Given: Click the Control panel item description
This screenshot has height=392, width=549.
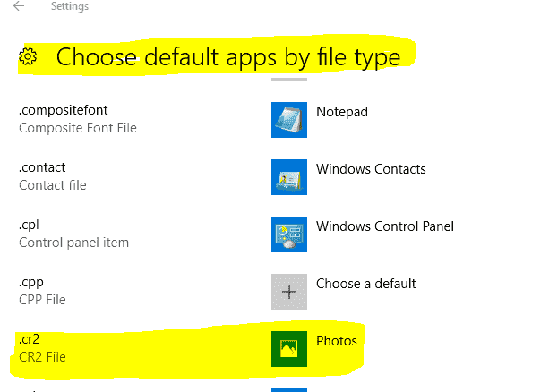Looking at the screenshot, I should click(73, 243).
